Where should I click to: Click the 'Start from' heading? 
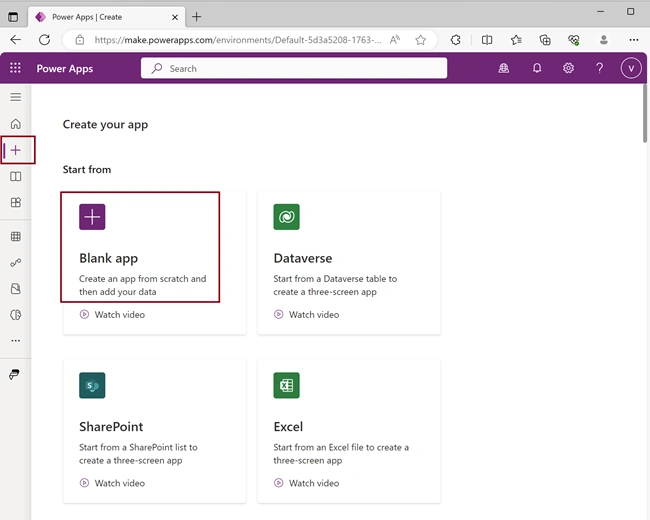[87, 169]
